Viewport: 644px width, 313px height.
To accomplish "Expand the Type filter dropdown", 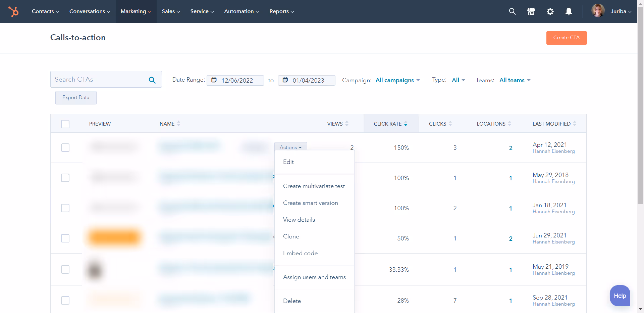I will pos(458,80).
